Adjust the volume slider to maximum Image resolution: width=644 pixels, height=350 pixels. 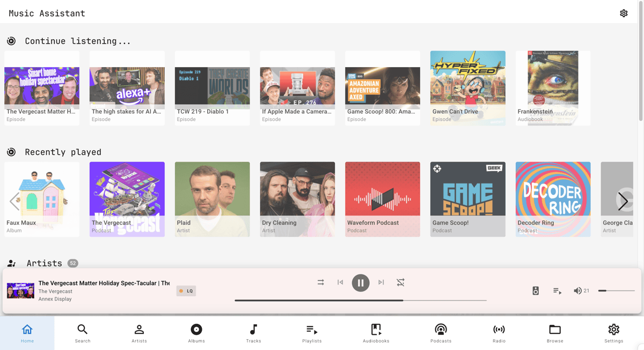pos(633,290)
